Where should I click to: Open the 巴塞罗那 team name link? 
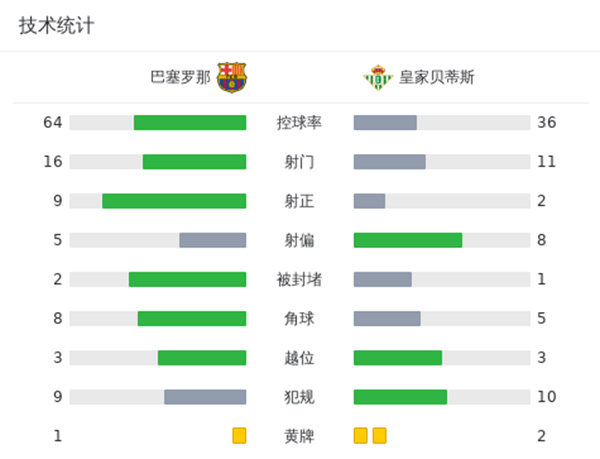[180, 77]
